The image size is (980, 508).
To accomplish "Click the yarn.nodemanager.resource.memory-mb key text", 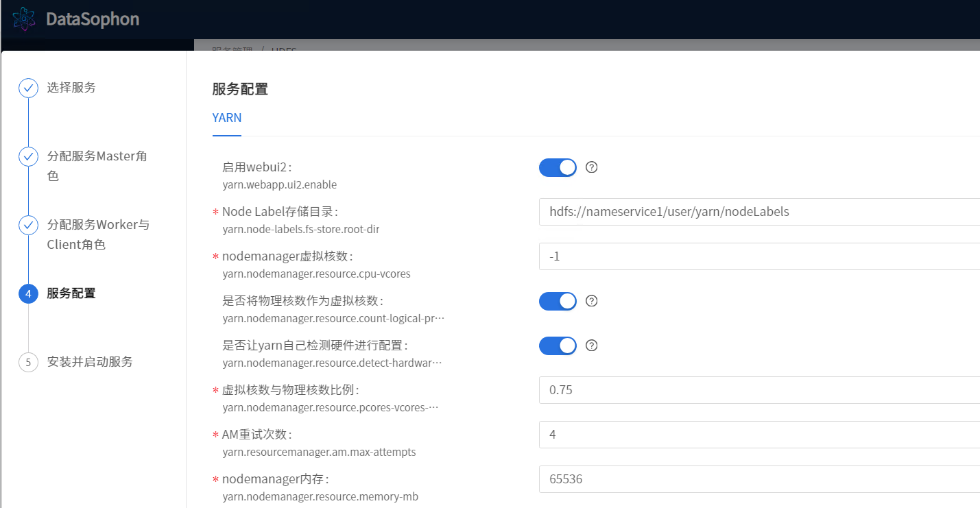I will point(320,497).
